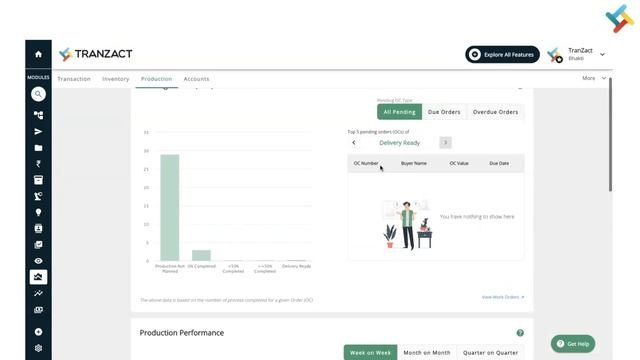Image resolution: width=640 pixels, height=360 pixels.
Task: Select Due Orders filter
Action: point(444,112)
